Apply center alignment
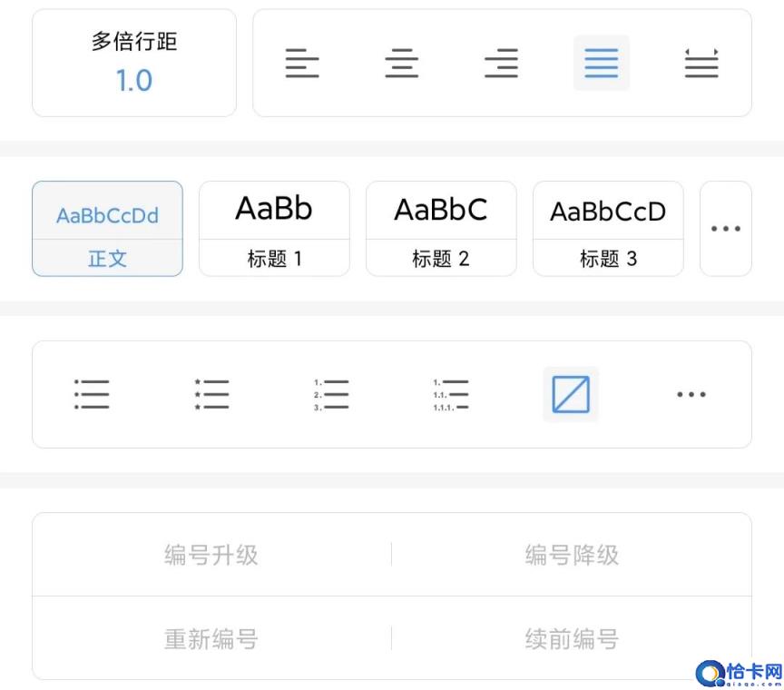Viewport: 784px width, 690px height. (402, 63)
